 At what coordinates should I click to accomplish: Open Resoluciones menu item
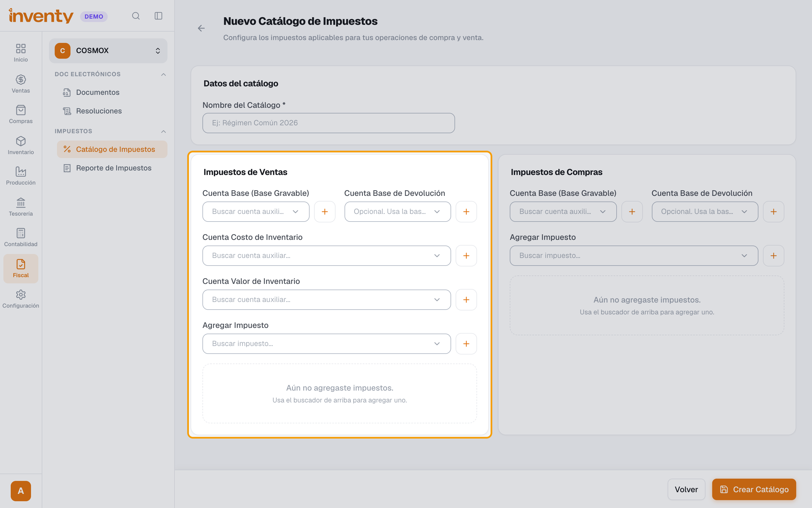click(x=112, y=111)
